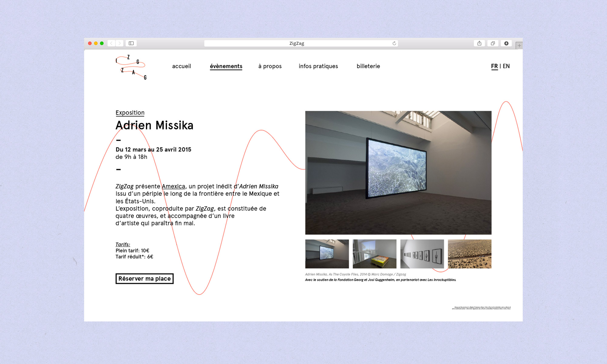Click the Safari forward navigation arrow
The width and height of the screenshot is (607, 364).
(x=120, y=43)
